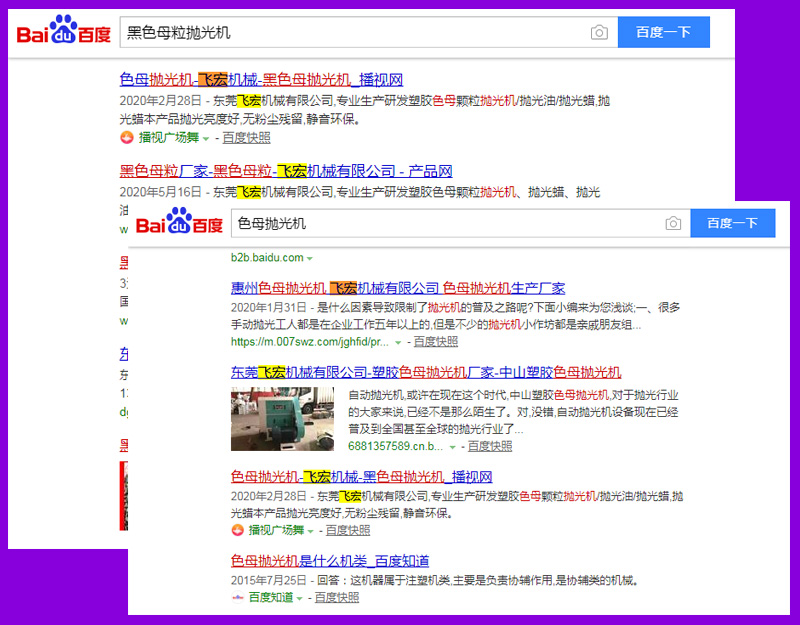Image resolution: width=800 pixels, height=625 pixels.
Task: Click the 播视广场舞 source icon in back window
Action: click(127, 137)
